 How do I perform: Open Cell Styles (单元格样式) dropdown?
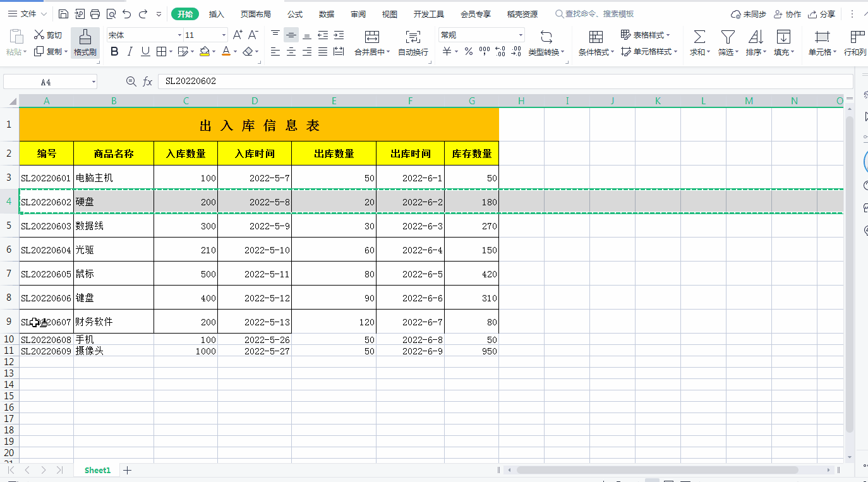[x=649, y=52]
